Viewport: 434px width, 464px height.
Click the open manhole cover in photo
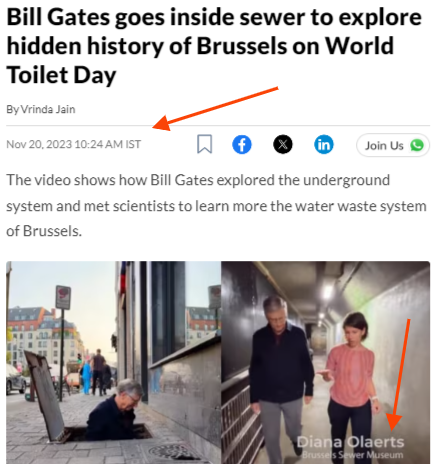pyautogui.click(x=45, y=397)
